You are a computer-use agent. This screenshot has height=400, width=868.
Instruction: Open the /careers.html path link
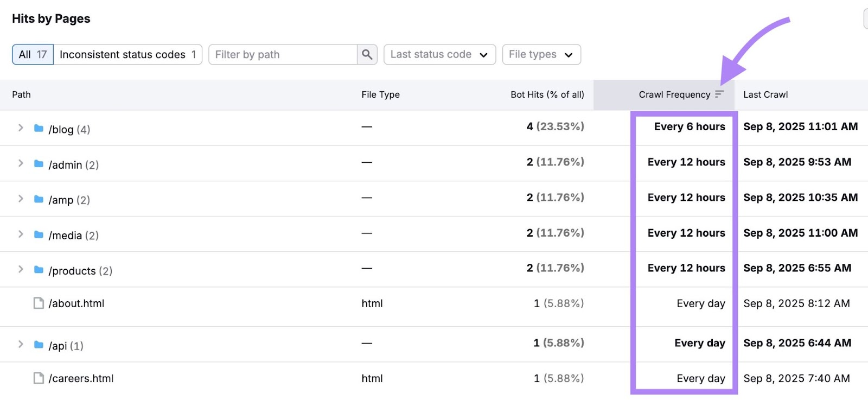point(81,378)
